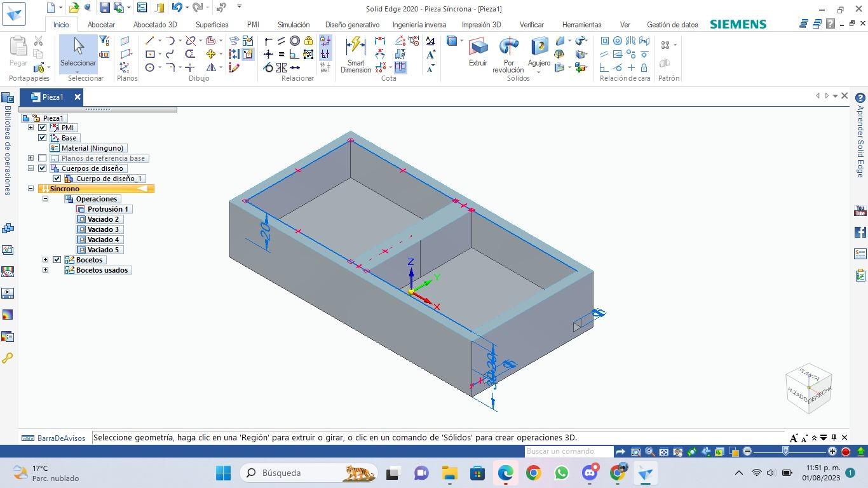This screenshot has height=488, width=868.
Task: Open the Agujero dropdown arrow
Action: [539, 72]
